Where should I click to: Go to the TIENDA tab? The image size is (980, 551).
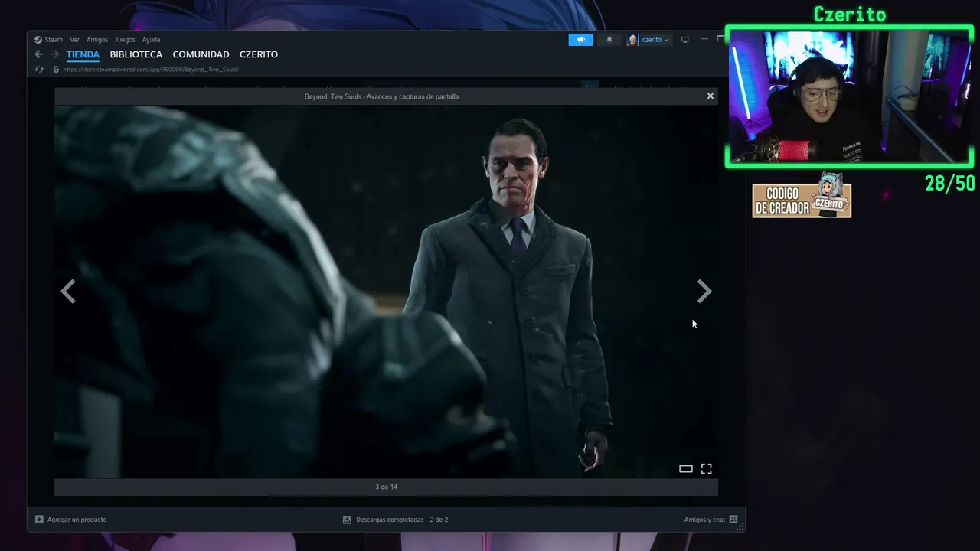pyautogui.click(x=83, y=54)
